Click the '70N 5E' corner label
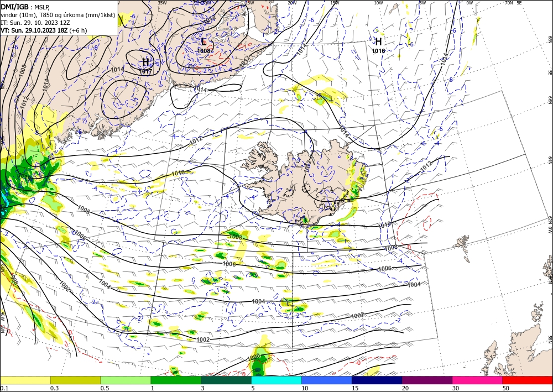 (x=513, y=3)
